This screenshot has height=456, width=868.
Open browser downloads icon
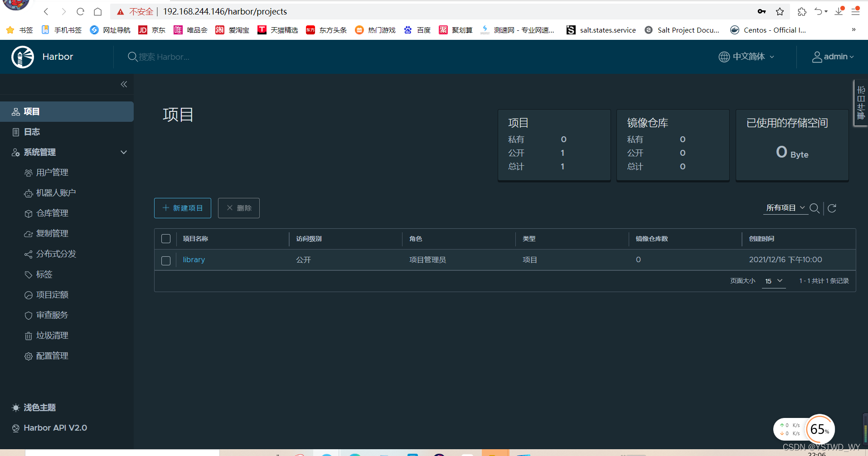point(839,11)
